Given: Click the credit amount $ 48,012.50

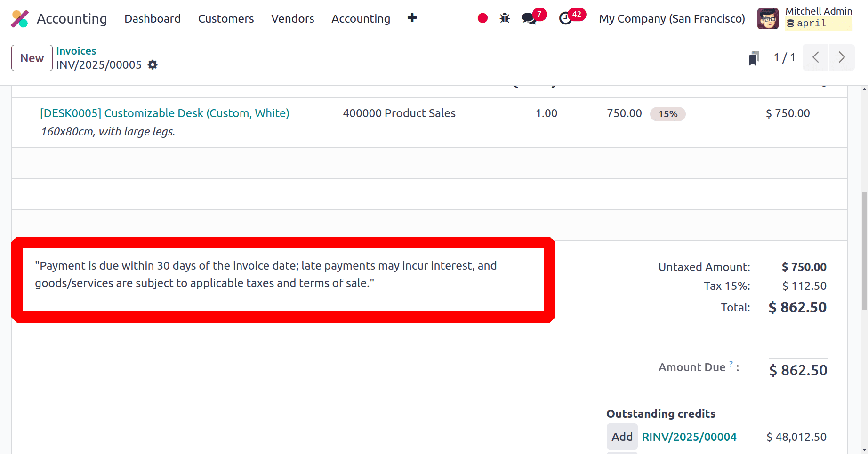Looking at the screenshot, I should click(x=796, y=437).
